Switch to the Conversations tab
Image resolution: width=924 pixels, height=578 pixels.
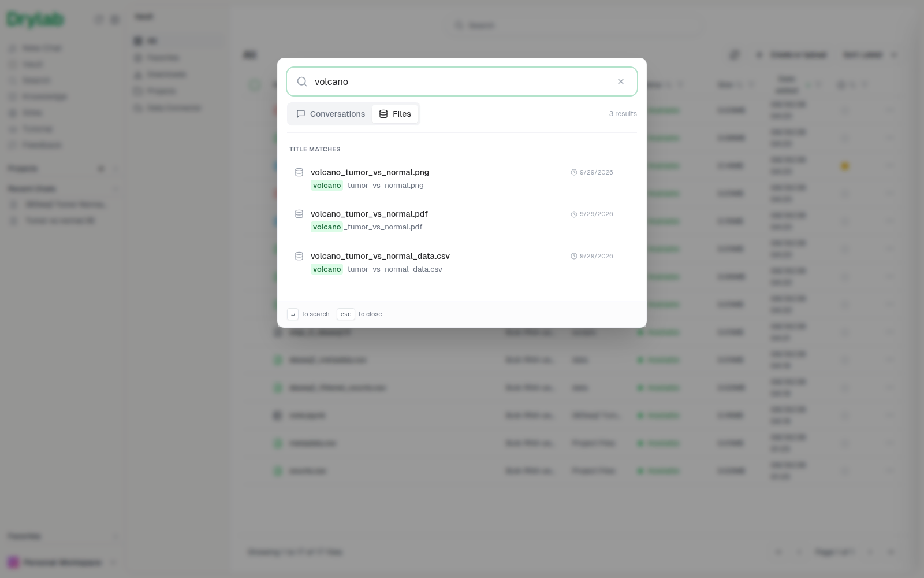click(x=331, y=114)
